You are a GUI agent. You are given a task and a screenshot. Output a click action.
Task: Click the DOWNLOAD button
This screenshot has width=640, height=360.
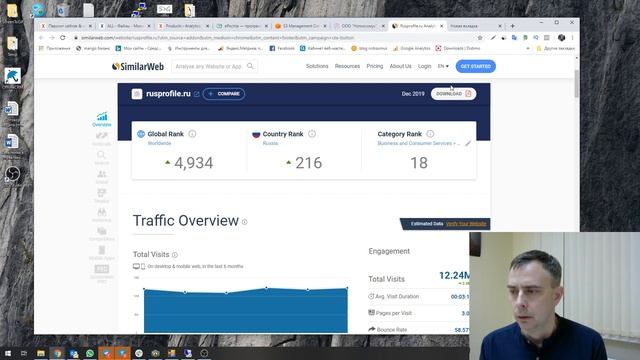(453, 94)
